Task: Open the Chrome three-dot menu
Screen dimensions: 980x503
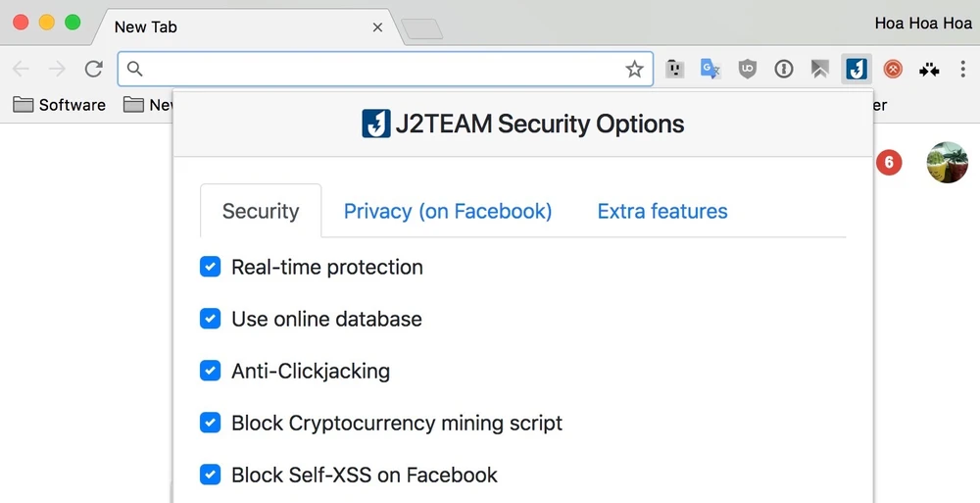Action: point(963,69)
